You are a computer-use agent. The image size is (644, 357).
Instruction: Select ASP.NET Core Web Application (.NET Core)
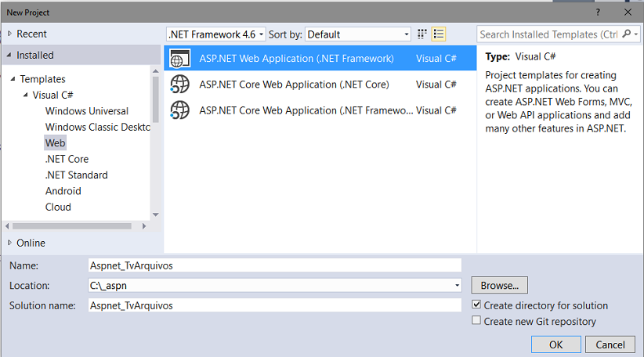click(x=320, y=84)
